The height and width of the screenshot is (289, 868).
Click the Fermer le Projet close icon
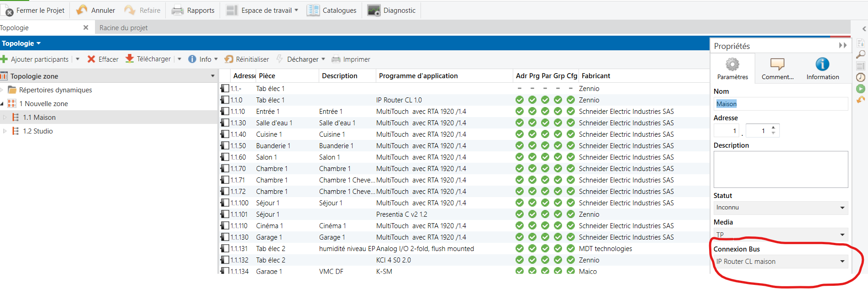tap(7, 10)
